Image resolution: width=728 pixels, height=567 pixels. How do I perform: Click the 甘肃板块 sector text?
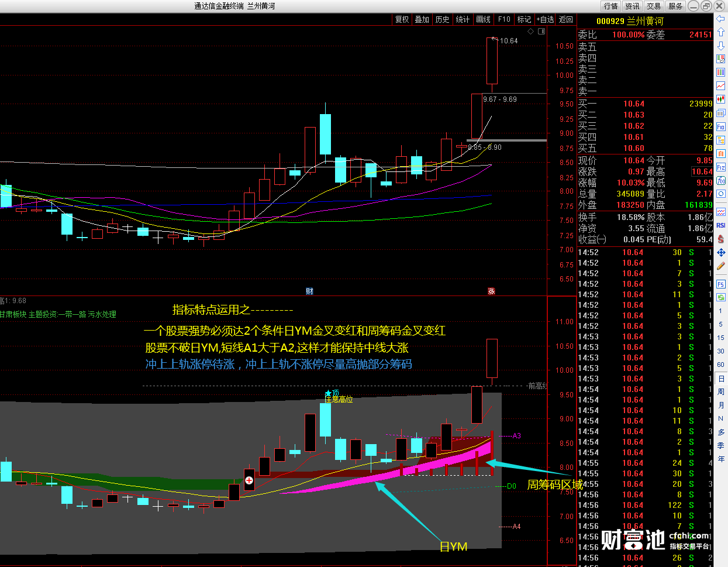point(13,314)
